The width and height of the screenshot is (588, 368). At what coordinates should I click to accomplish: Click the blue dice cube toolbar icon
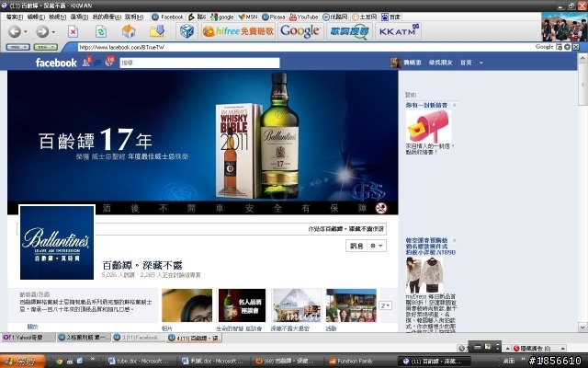click(x=187, y=31)
